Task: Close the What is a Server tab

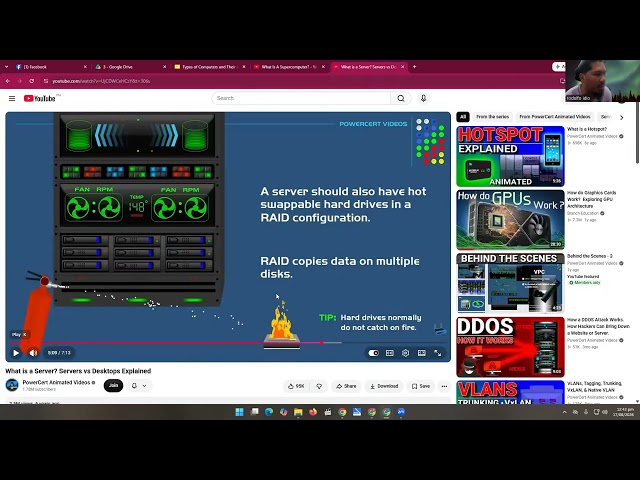Action: click(402, 67)
